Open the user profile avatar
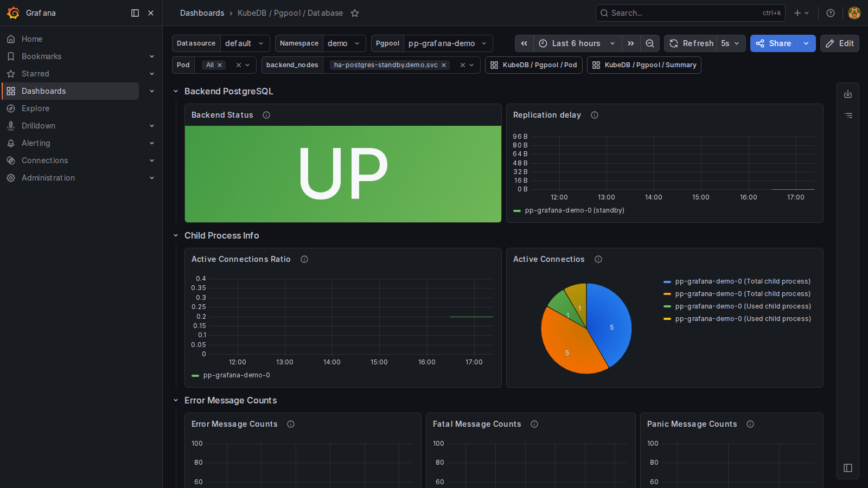 (x=854, y=13)
